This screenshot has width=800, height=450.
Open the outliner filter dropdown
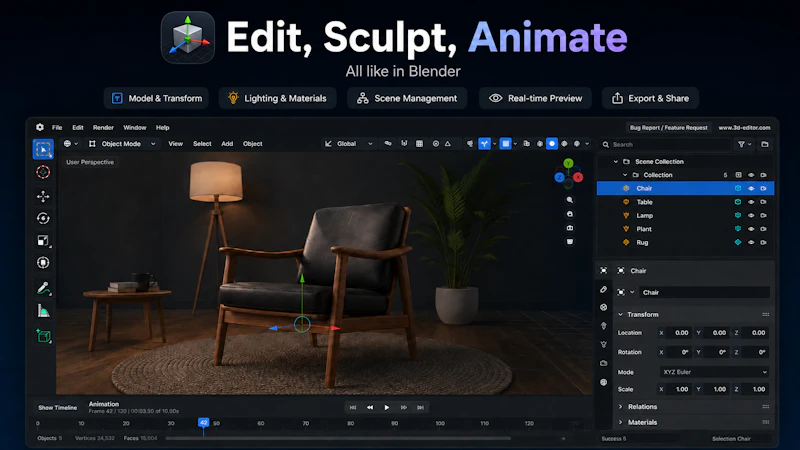(x=744, y=144)
